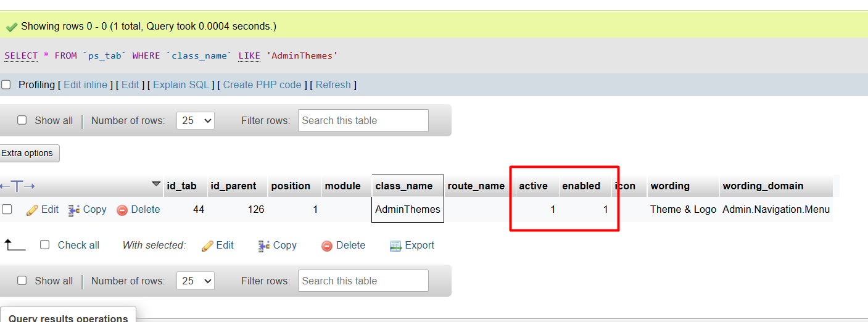Viewport: 868px width, 322px height.
Task: Open the Explain SQL link
Action: click(x=181, y=85)
